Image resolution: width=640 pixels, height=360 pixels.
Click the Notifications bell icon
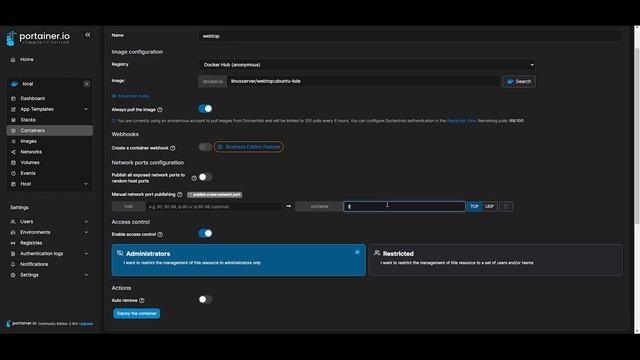coord(13,264)
